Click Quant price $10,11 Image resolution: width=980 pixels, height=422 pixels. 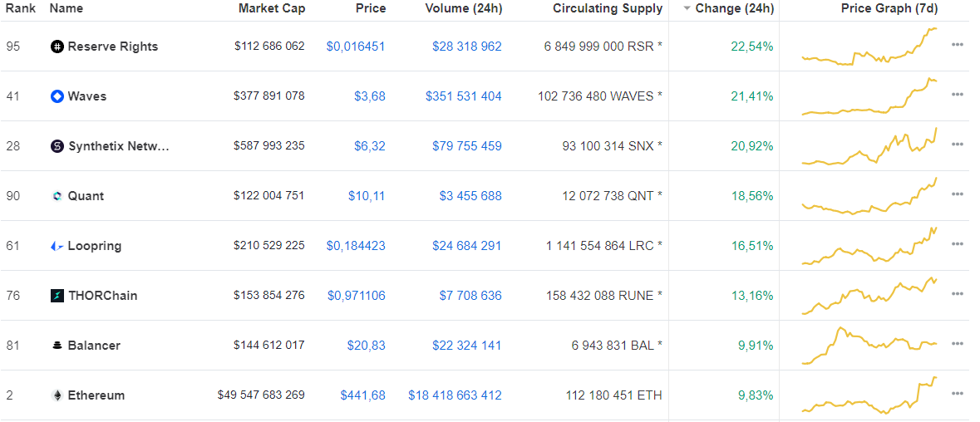pos(367,196)
